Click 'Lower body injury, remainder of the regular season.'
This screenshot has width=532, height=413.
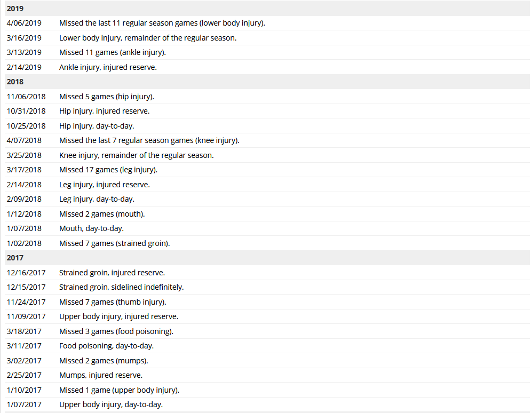point(148,38)
